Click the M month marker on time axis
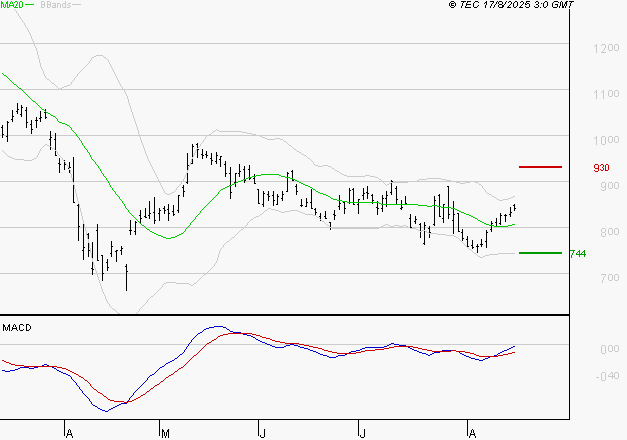The height and width of the screenshot is (440, 627). click(x=164, y=433)
